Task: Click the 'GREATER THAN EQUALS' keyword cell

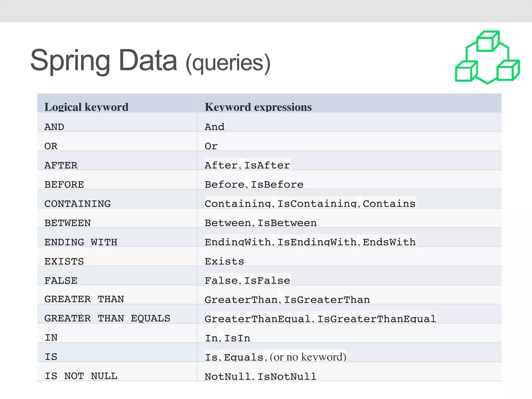Action: [x=117, y=314]
